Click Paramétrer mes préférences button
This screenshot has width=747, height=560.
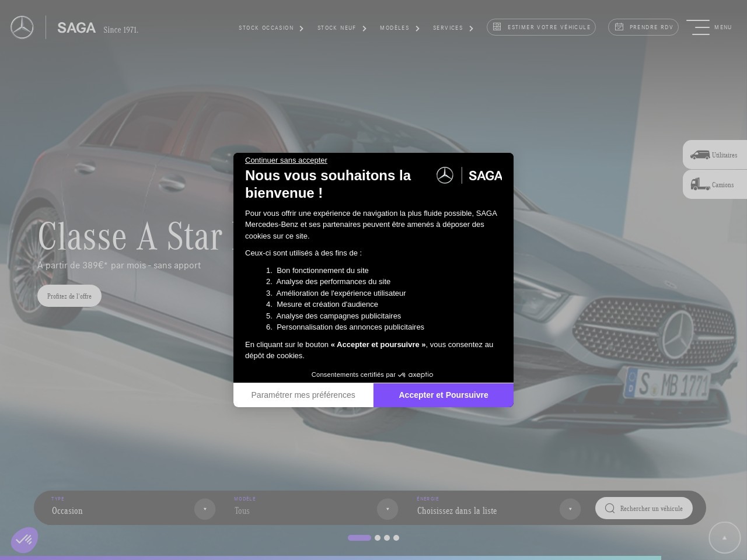point(303,395)
